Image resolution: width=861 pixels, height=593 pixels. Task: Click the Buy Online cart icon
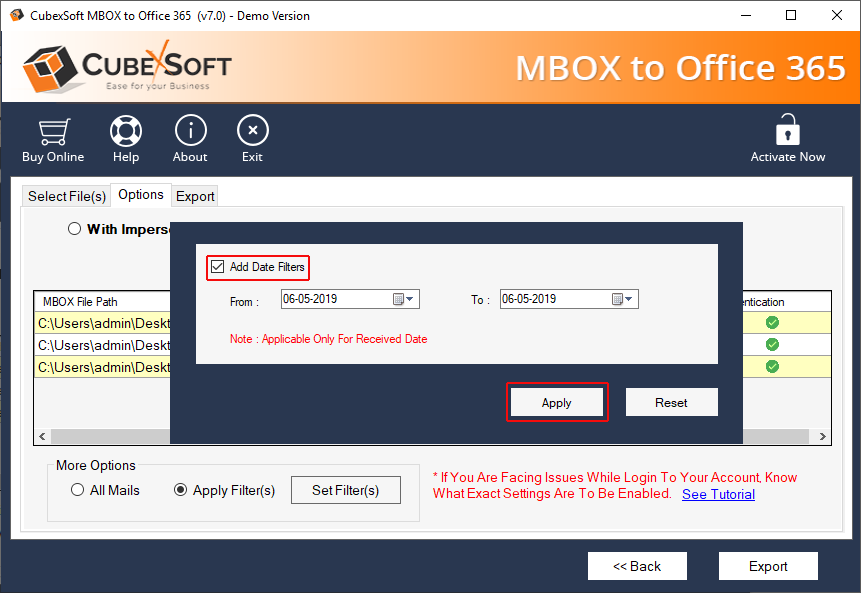pos(52,131)
